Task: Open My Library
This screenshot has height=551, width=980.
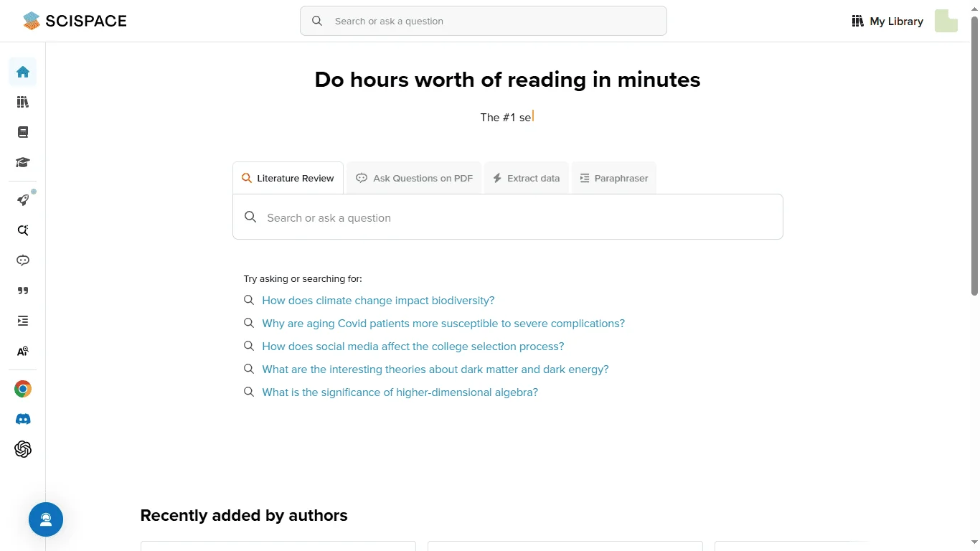Action: pyautogui.click(x=887, y=22)
